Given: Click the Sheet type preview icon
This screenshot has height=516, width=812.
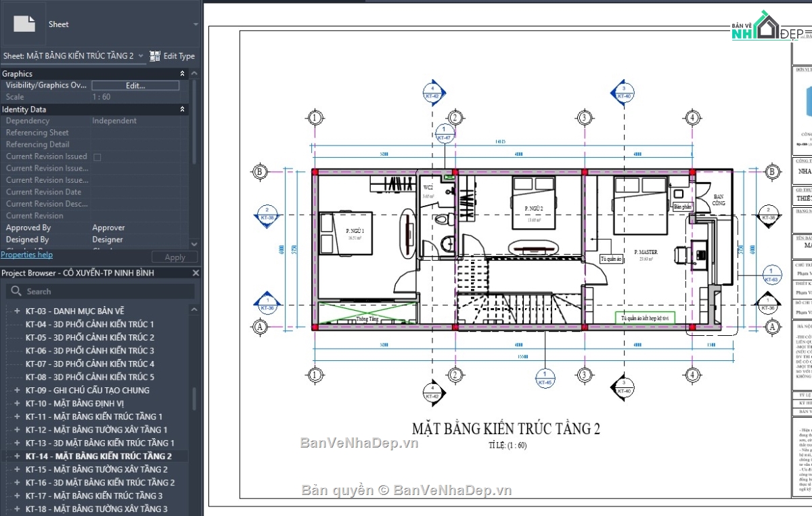Looking at the screenshot, I should click(24, 24).
